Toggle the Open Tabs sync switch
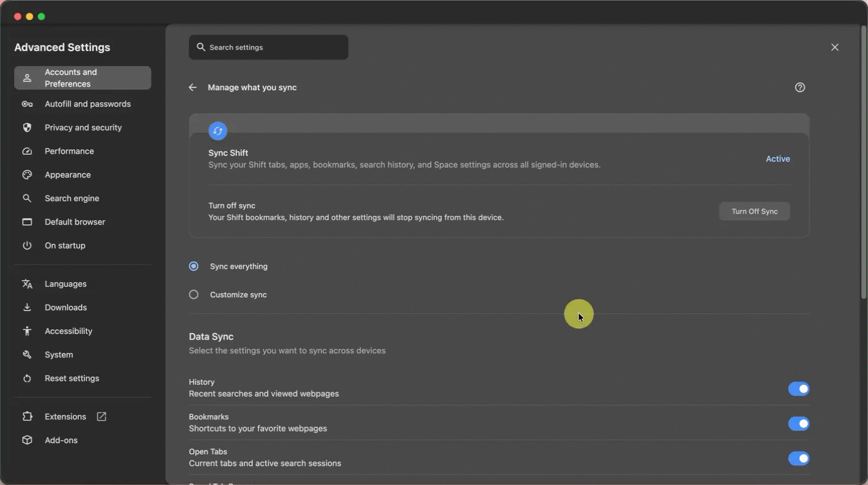The height and width of the screenshot is (485, 868). 799,458
